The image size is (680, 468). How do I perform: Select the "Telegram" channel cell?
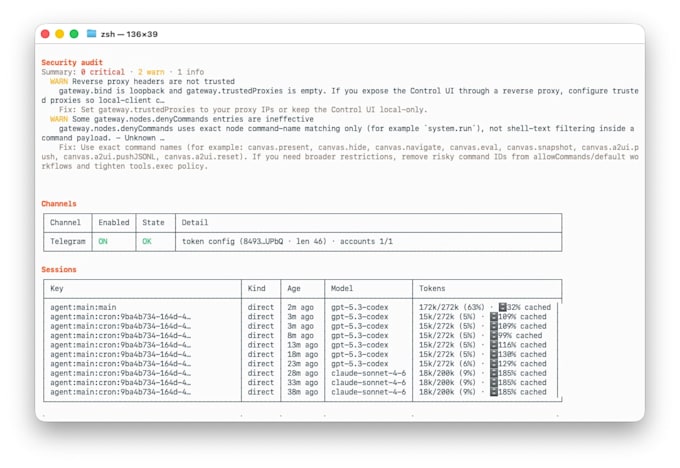pyautogui.click(x=68, y=242)
